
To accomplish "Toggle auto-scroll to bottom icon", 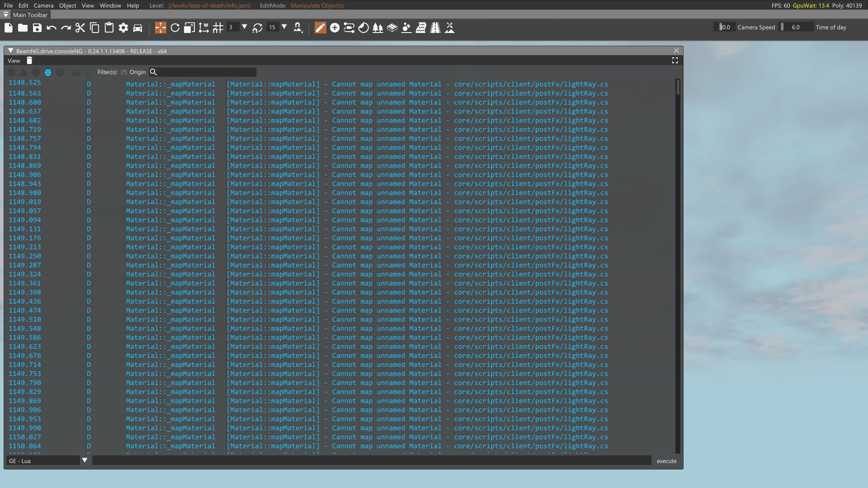I will point(88,72).
